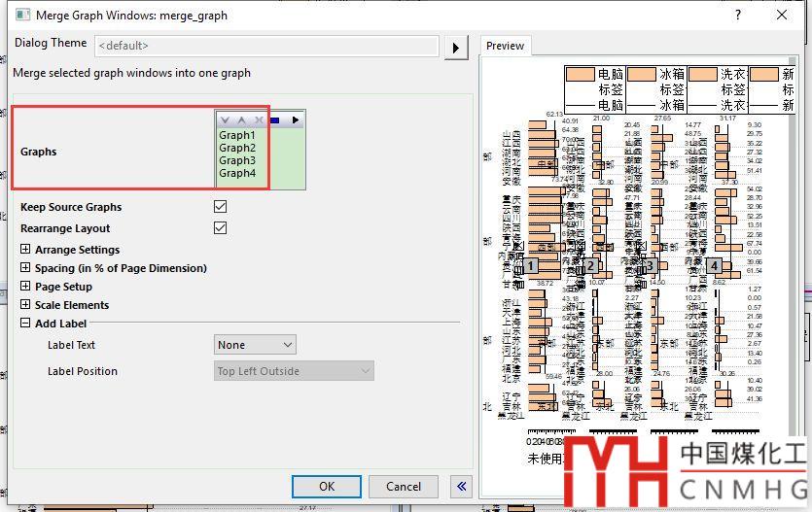812x512 pixels.
Task: Select Graph3 in the Graphs list
Action: [x=237, y=160]
